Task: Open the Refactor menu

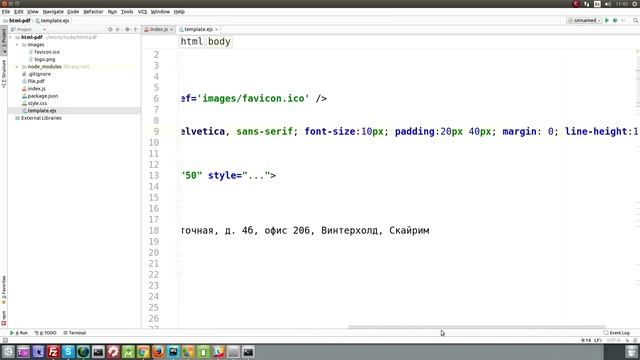Action: click(93, 12)
